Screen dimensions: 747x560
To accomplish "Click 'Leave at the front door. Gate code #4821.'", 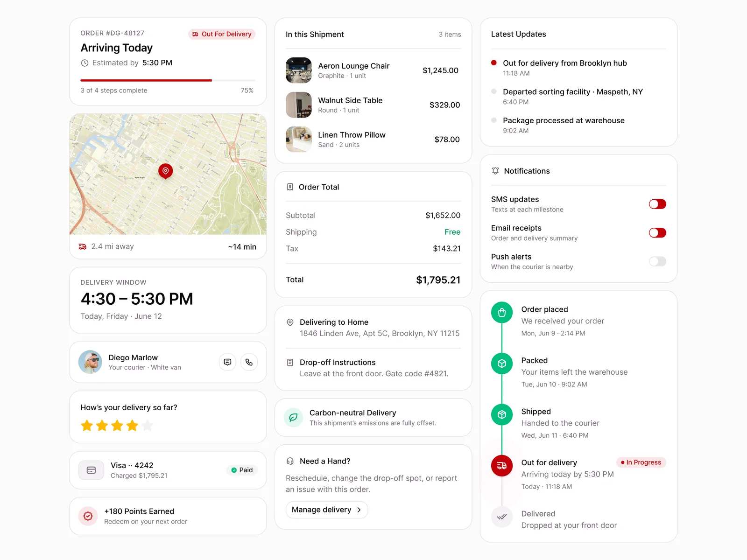I will 374,374.
